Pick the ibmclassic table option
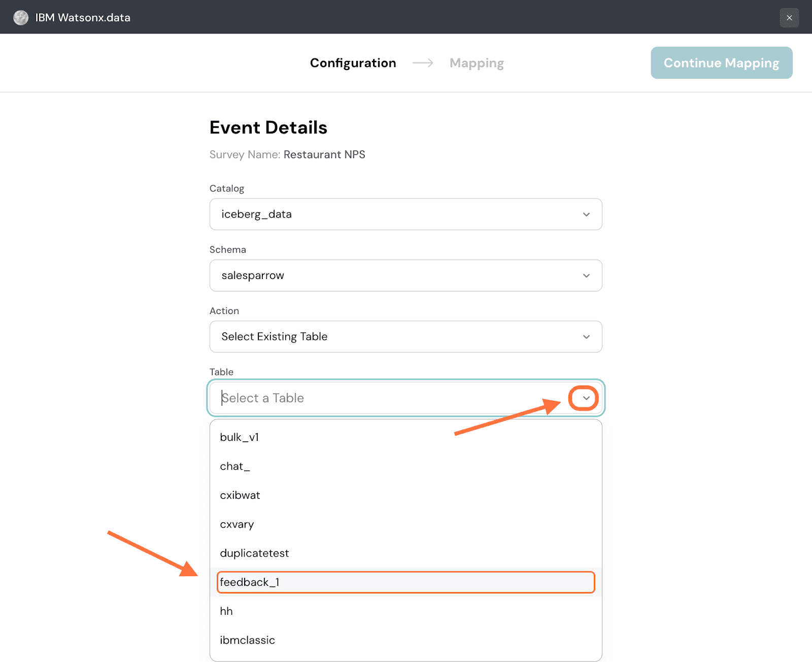812x662 pixels. tap(248, 640)
